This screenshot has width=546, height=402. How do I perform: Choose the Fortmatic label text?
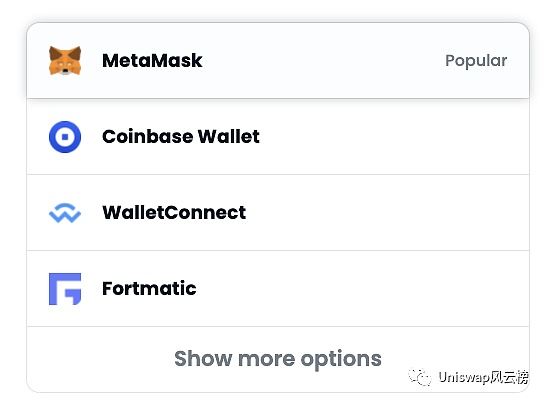pos(149,288)
